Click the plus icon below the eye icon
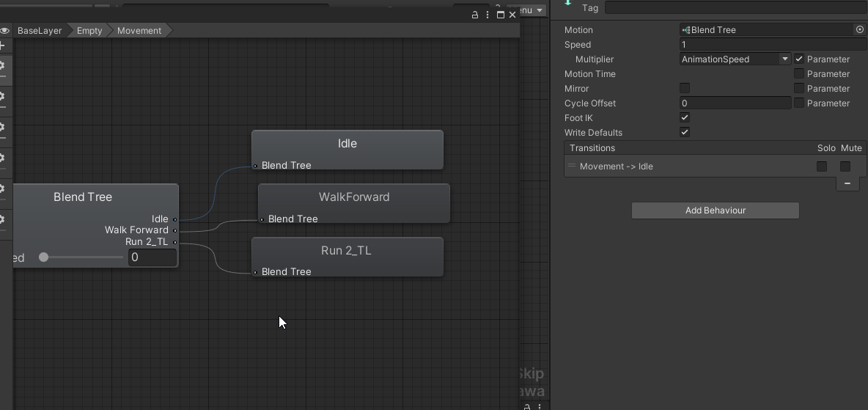The height and width of the screenshot is (410, 868). click(x=3, y=45)
